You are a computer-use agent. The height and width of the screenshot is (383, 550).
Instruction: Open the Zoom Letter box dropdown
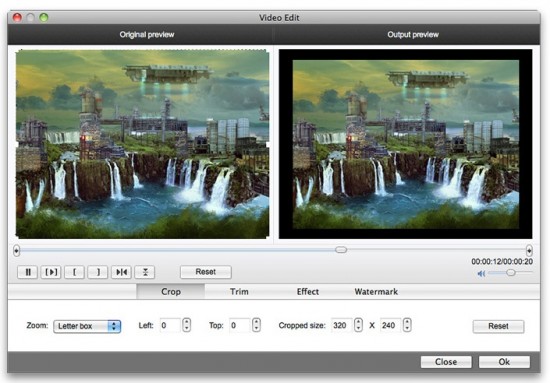point(87,326)
